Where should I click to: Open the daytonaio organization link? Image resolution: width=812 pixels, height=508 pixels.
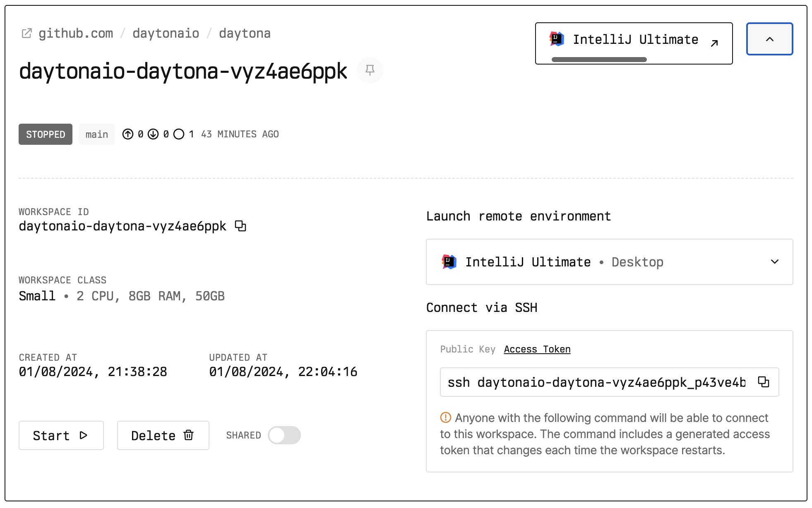(x=166, y=34)
